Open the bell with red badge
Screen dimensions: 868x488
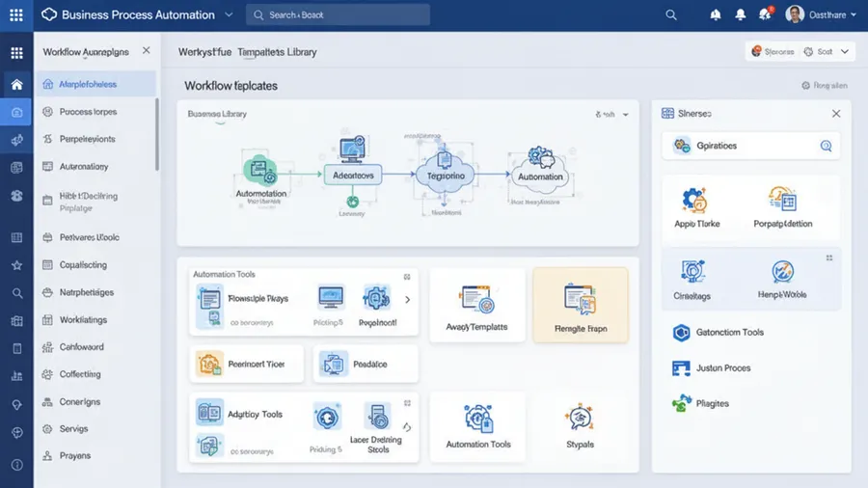766,14
